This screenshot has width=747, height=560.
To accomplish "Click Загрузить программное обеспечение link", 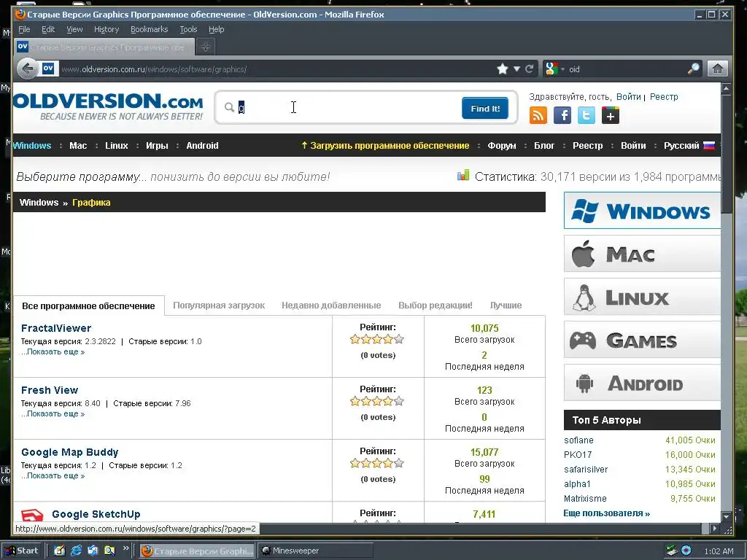I will tap(385, 146).
